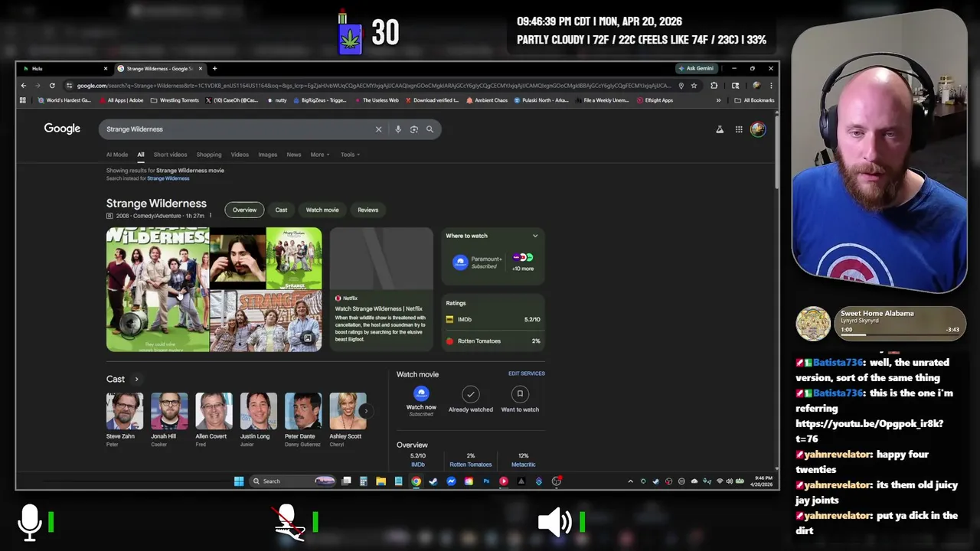
Task: Click the Chrome profile avatar in toolbar
Action: click(756, 86)
